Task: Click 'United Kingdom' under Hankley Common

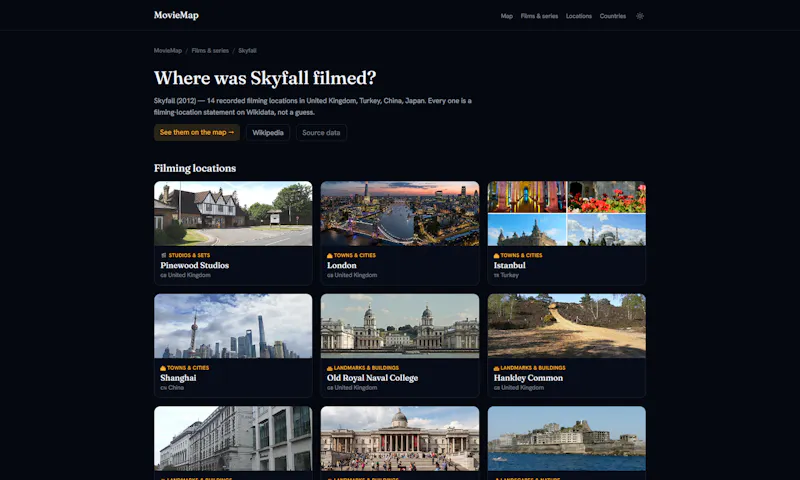Action: point(522,387)
